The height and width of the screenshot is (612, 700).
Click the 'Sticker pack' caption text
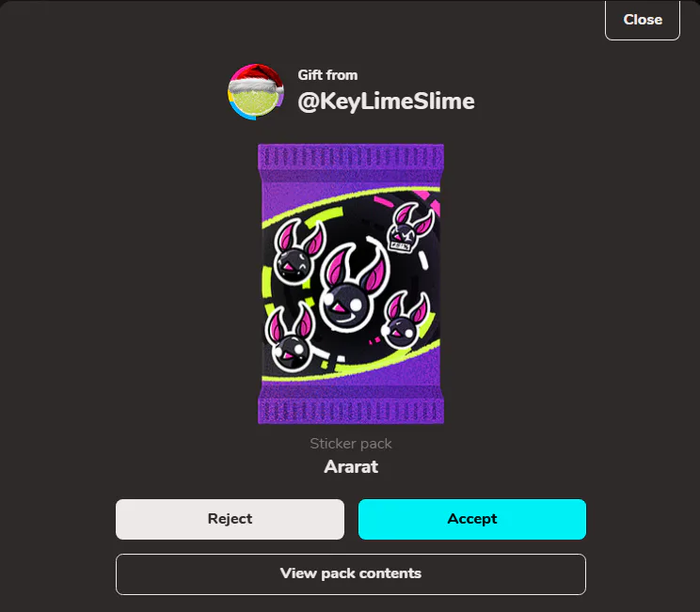point(351,444)
